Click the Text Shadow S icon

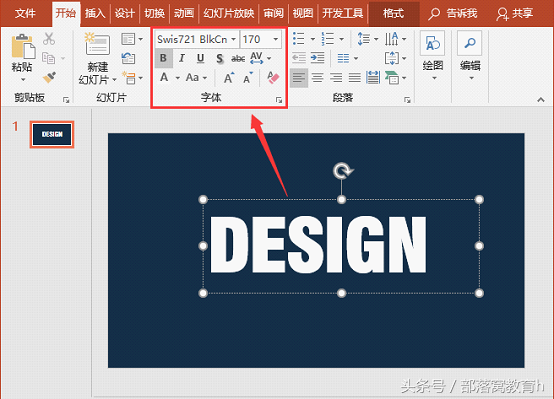219,58
